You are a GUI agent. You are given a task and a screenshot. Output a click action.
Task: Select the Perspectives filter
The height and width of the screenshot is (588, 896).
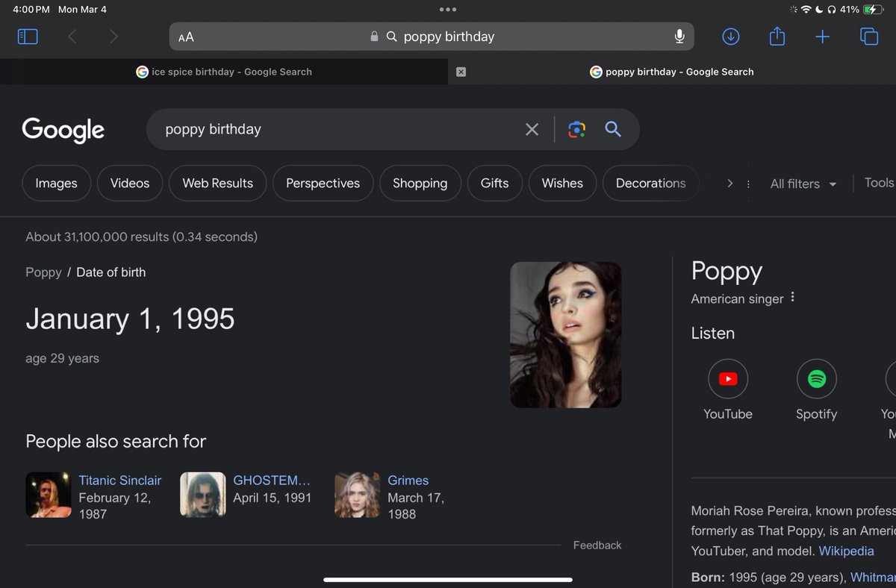tap(323, 184)
